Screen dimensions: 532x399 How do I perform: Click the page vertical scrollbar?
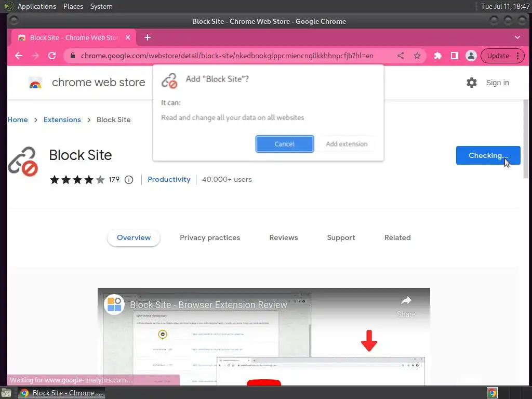[526, 139]
